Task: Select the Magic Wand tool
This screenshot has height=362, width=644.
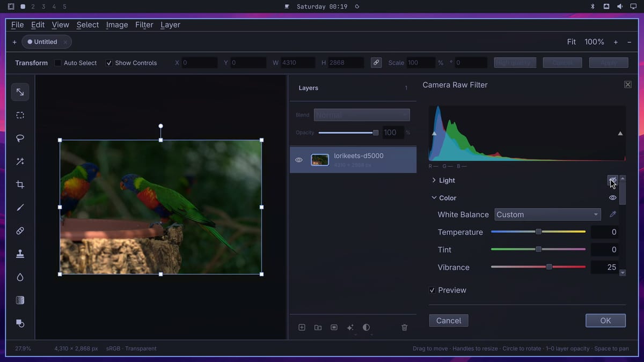Action: [20, 161]
